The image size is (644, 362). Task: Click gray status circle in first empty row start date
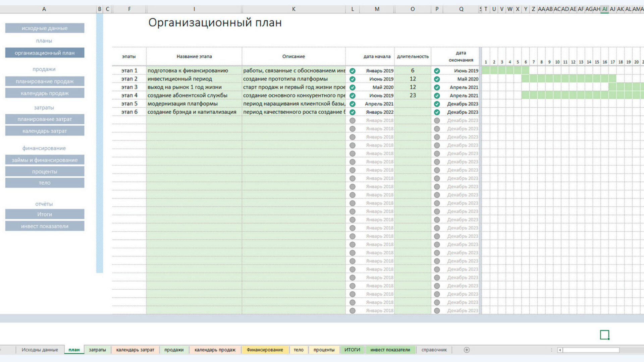[x=352, y=120]
